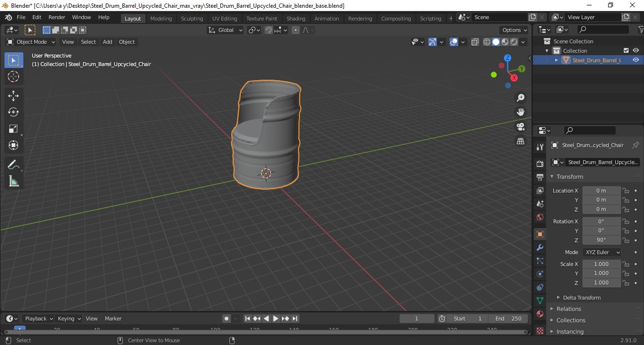Open the Material properties tab
Viewport: 644px width, 345px height.
pos(540,314)
